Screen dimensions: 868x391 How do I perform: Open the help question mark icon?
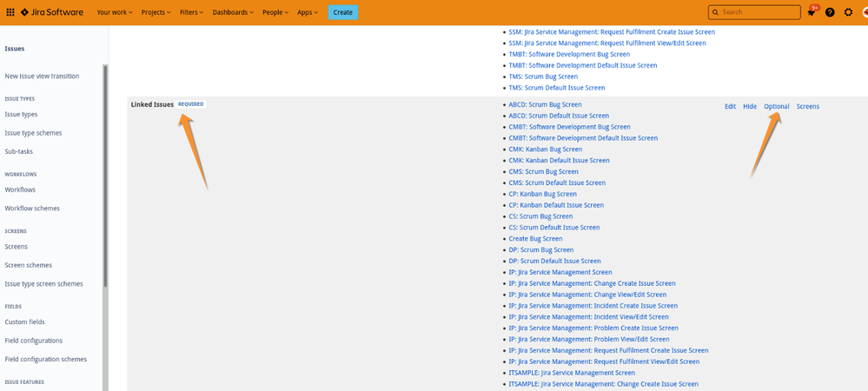click(x=830, y=12)
